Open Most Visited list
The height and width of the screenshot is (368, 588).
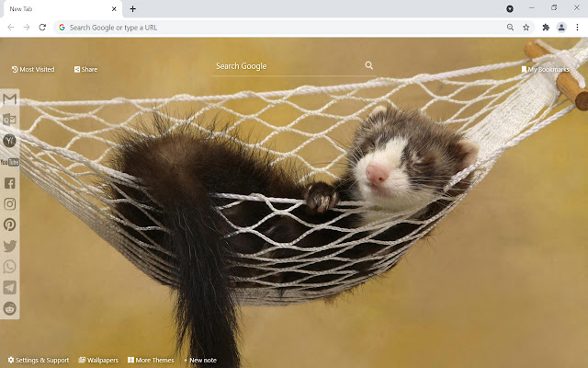coord(33,70)
